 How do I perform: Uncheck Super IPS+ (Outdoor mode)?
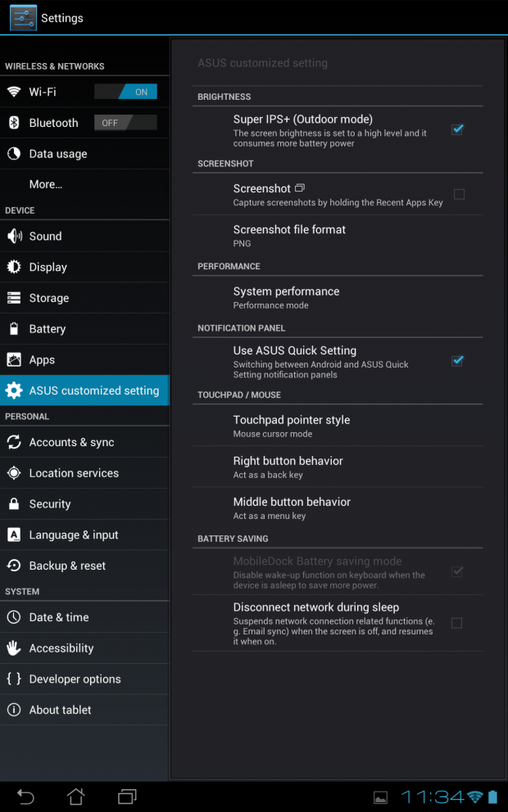[456, 129]
